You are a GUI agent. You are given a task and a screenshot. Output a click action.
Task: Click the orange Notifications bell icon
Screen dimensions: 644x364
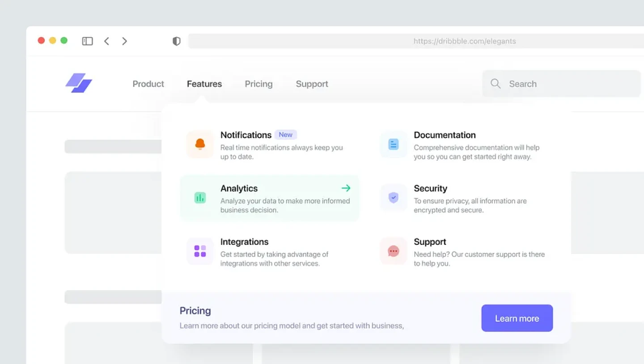click(200, 144)
